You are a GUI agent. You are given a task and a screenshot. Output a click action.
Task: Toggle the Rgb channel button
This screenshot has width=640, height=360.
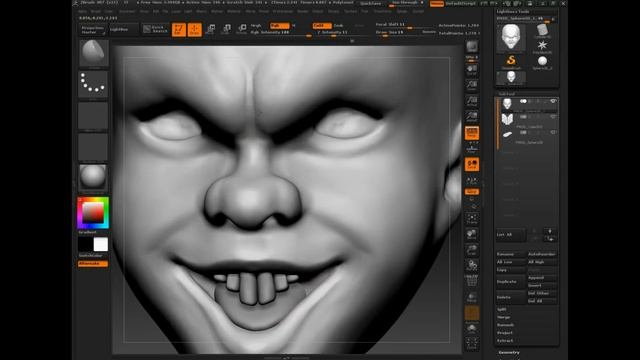click(x=280, y=26)
